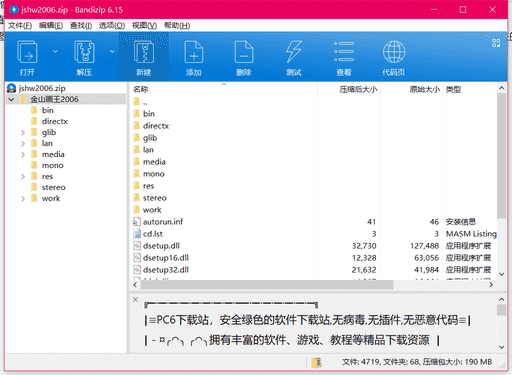Select dsetup32.dll file
This screenshot has height=375, width=512.
(x=166, y=270)
